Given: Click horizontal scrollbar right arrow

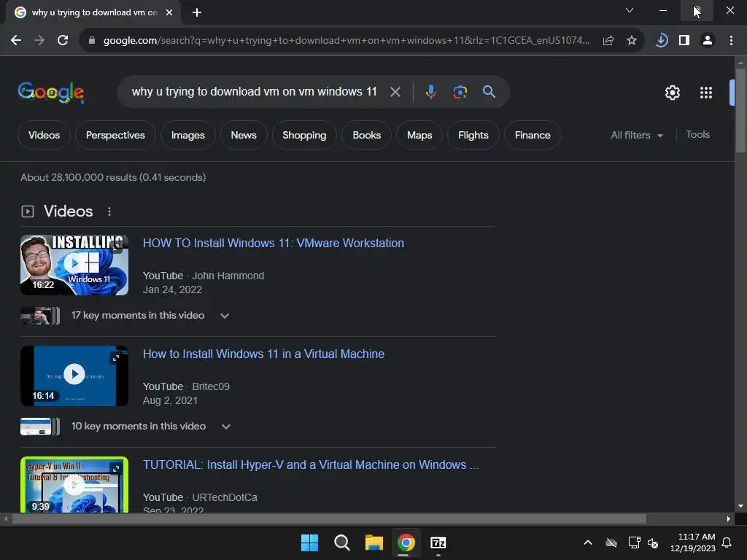Looking at the screenshot, I should (729, 519).
